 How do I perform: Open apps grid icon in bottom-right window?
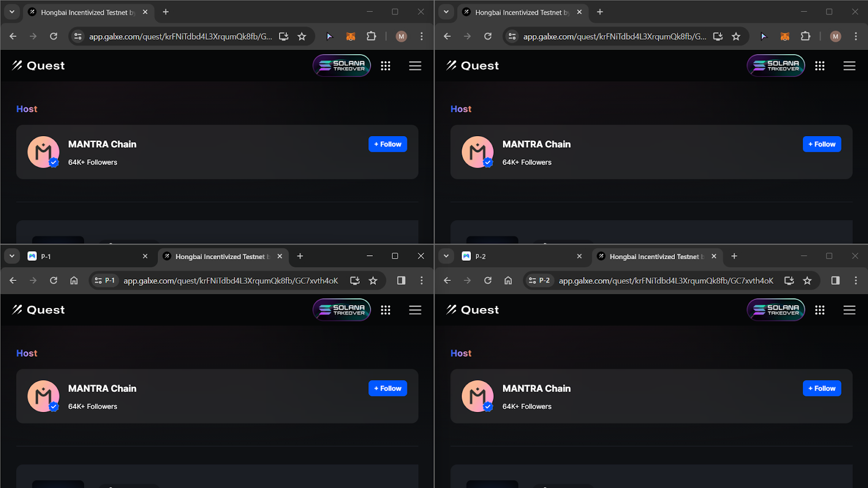tap(820, 310)
